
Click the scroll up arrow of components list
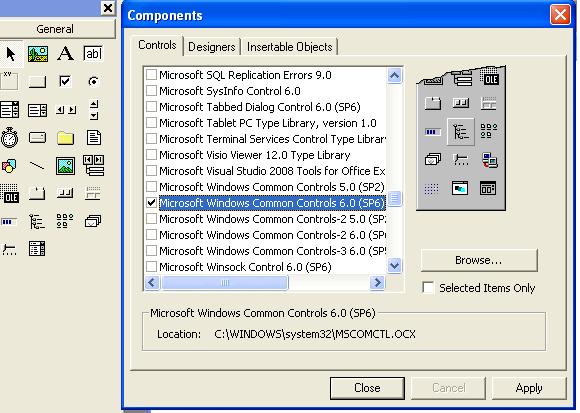pos(394,76)
